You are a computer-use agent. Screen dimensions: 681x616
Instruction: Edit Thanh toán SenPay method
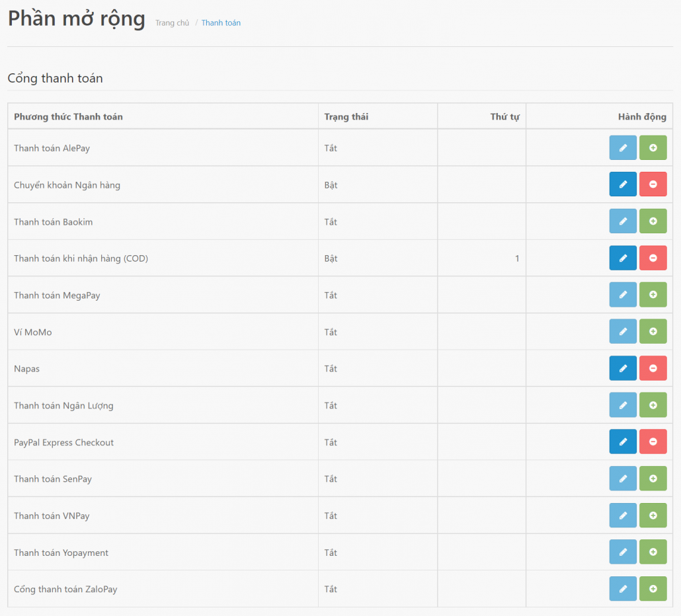pos(623,479)
